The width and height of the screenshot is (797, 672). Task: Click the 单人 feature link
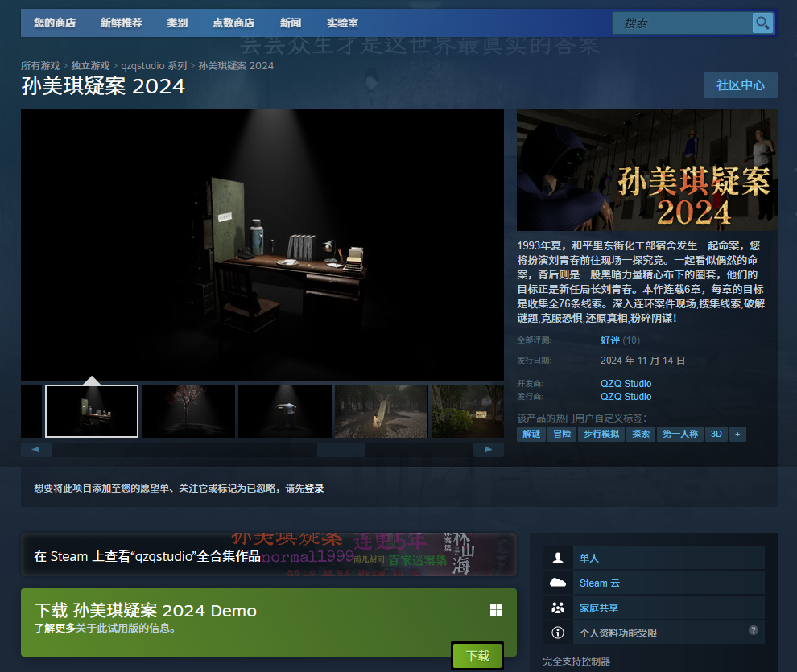pos(589,558)
